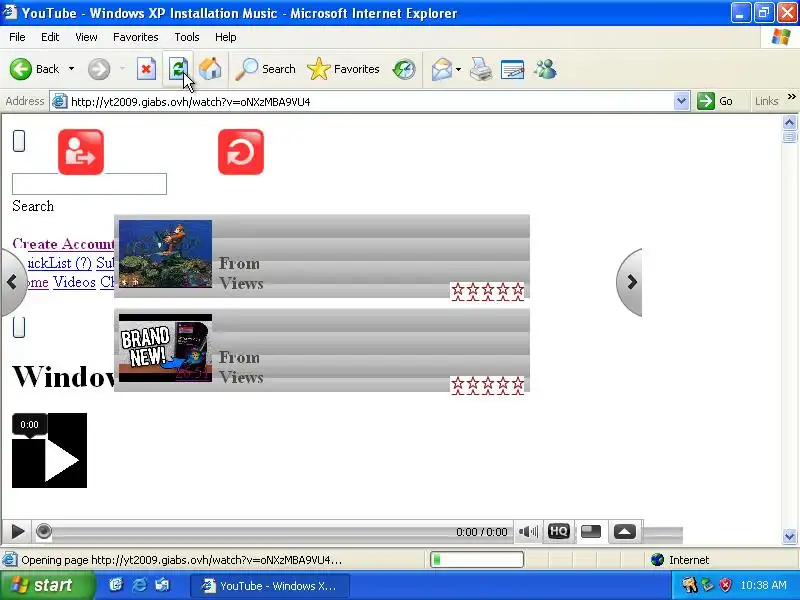This screenshot has width=800, height=600.
Task: Click the Mail envelope icon
Action: [441, 69]
